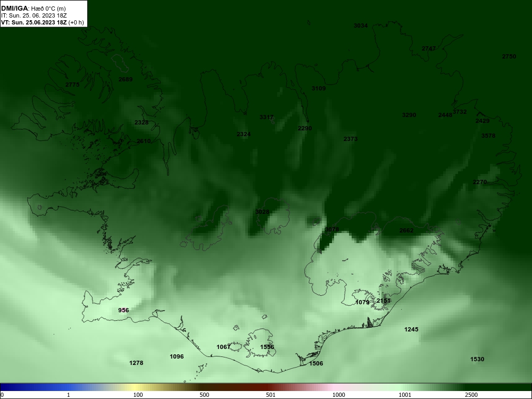Click the map value 2750
This screenshot has height=399, width=532.
click(x=509, y=56)
